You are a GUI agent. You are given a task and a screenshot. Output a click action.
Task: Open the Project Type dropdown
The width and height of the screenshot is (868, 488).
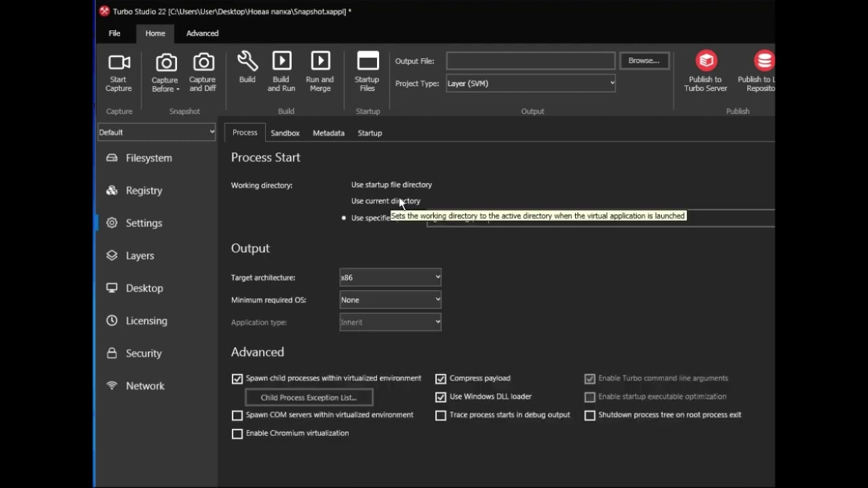[531, 83]
